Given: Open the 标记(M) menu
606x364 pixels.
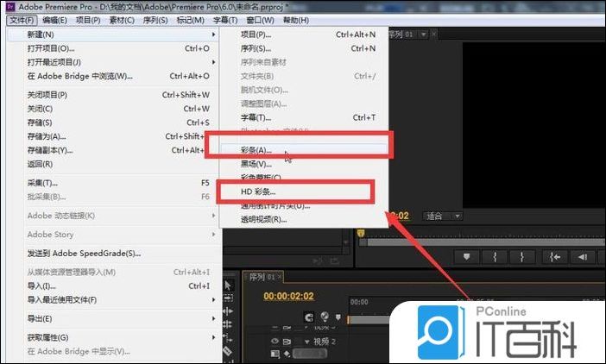Looking at the screenshot, I should (x=190, y=20).
